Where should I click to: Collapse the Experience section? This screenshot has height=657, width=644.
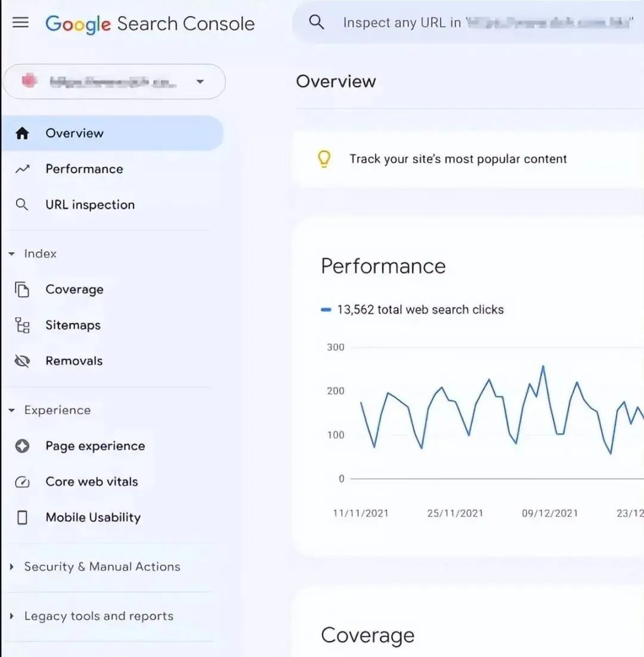(x=11, y=410)
